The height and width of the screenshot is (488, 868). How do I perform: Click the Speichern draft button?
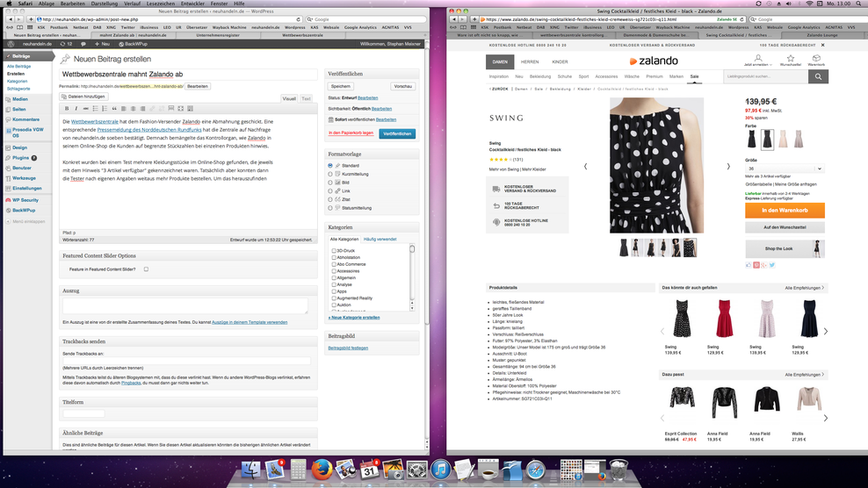pyautogui.click(x=341, y=86)
